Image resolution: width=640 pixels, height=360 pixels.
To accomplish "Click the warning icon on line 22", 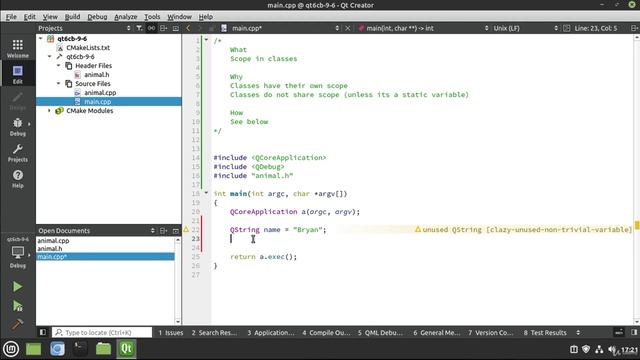I will point(186,229).
